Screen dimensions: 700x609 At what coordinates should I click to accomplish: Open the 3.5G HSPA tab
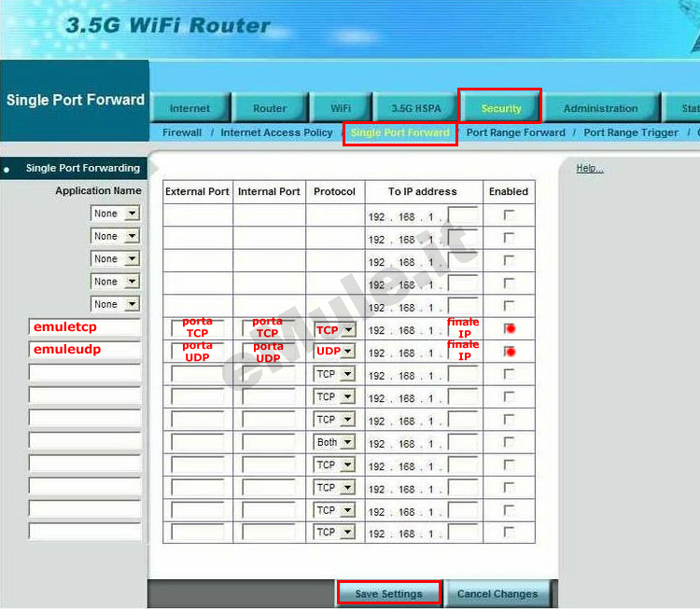click(415, 108)
